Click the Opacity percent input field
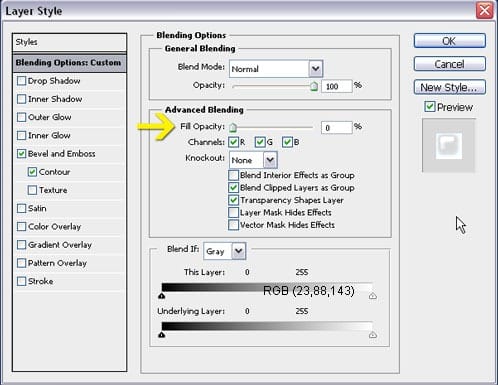The height and width of the screenshot is (385, 498). pos(337,86)
